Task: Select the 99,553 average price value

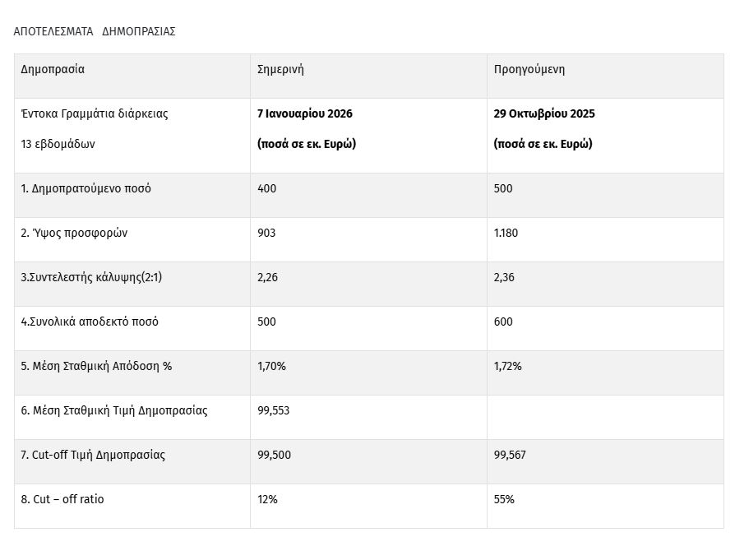Action: pos(273,410)
